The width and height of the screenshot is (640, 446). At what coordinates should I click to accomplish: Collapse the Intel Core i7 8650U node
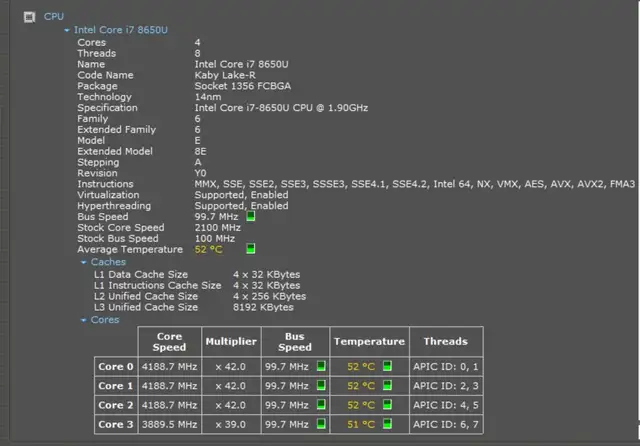click(67, 30)
